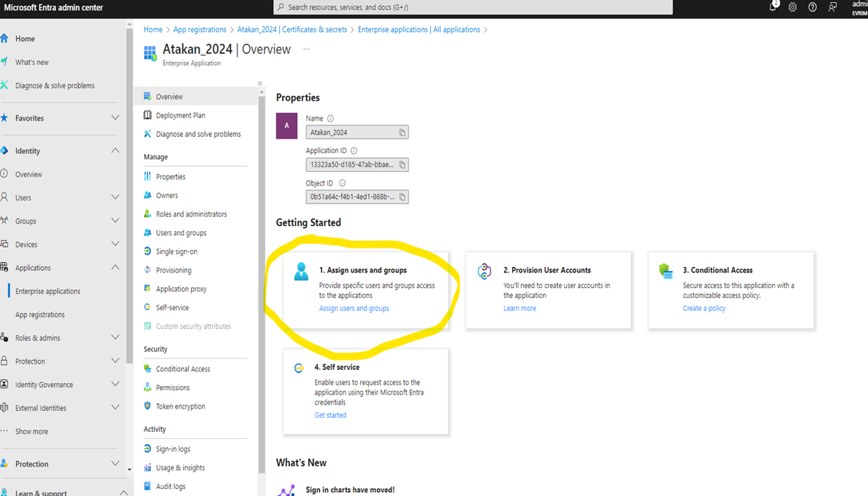
Task: Open the feedback person icon
Action: pyautogui.click(x=832, y=7)
